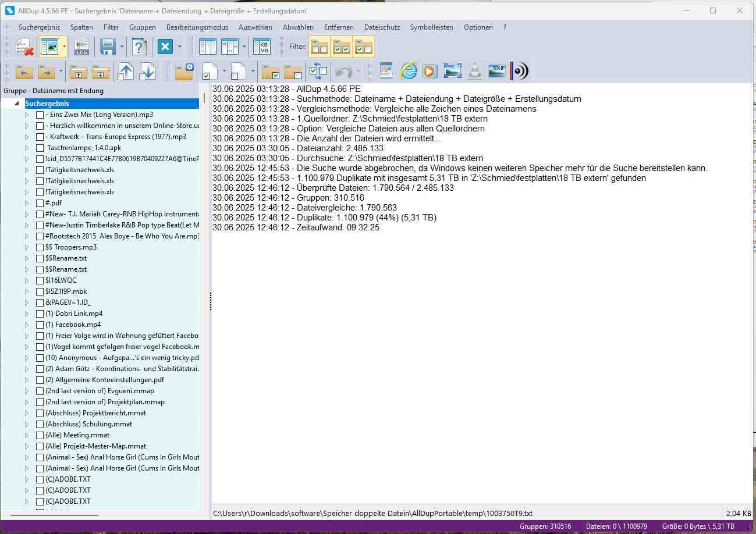756x534 pixels.
Task: Expand the #.pdf group
Action: (x=27, y=203)
